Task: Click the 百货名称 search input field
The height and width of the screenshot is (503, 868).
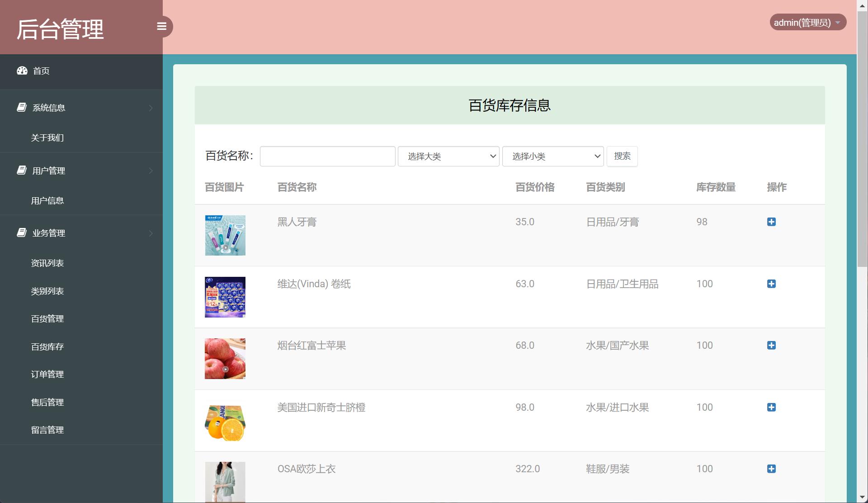Action: 327,156
